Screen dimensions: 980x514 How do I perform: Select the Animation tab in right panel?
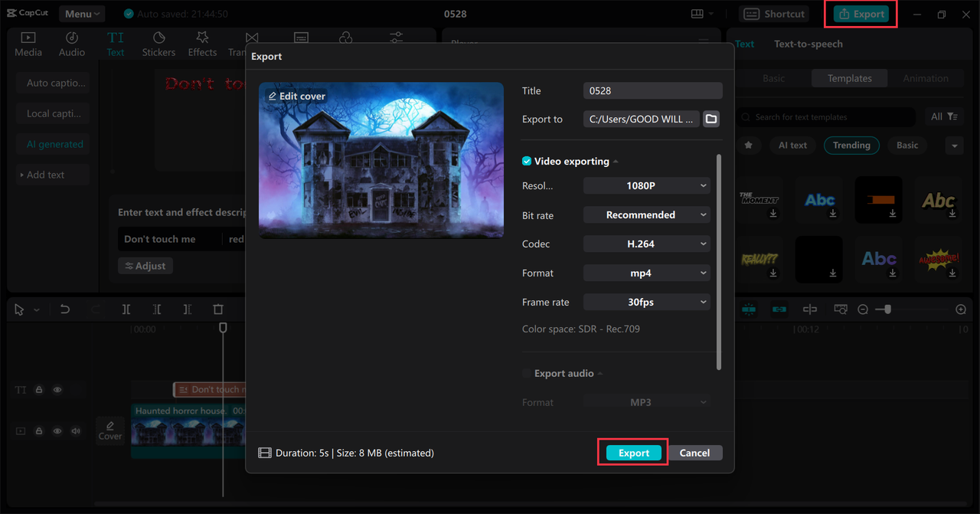coord(926,78)
